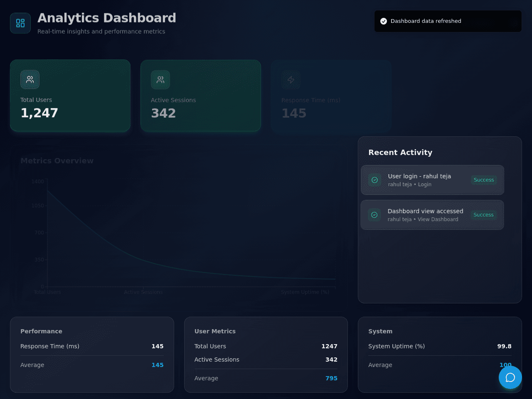Click the Active Sessions card people icon
The image size is (532, 399).
pyautogui.click(x=160, y=80)
